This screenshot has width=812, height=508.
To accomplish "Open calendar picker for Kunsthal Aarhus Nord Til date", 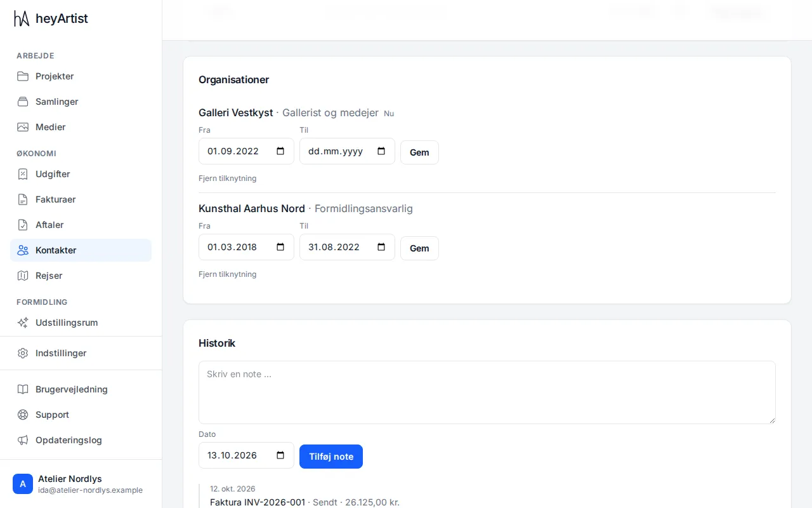I will point(381,247).
